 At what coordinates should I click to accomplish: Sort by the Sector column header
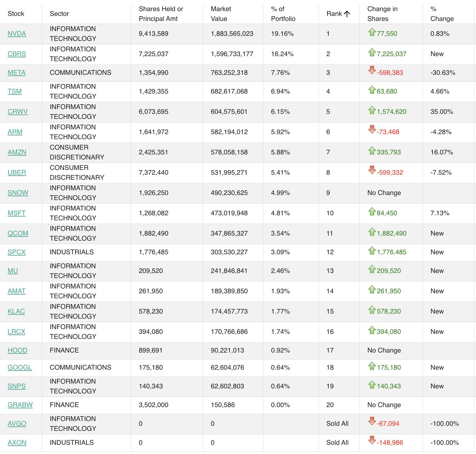(x=59, y=14)
